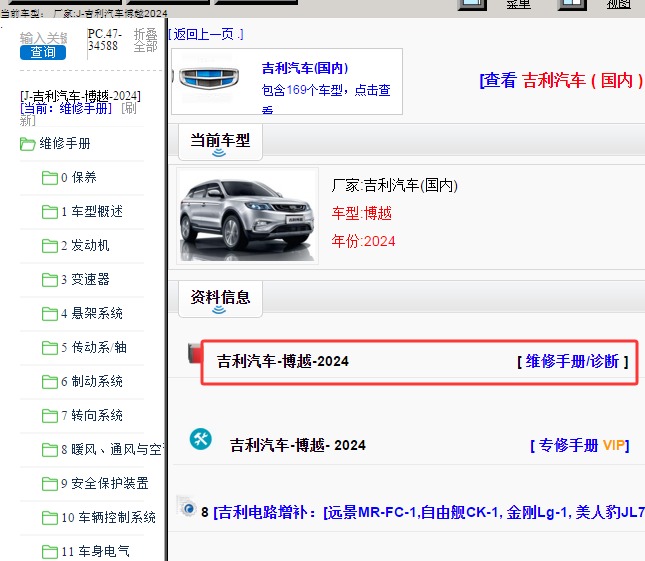Open the 维修手册 root folder icon

point(28,144)
